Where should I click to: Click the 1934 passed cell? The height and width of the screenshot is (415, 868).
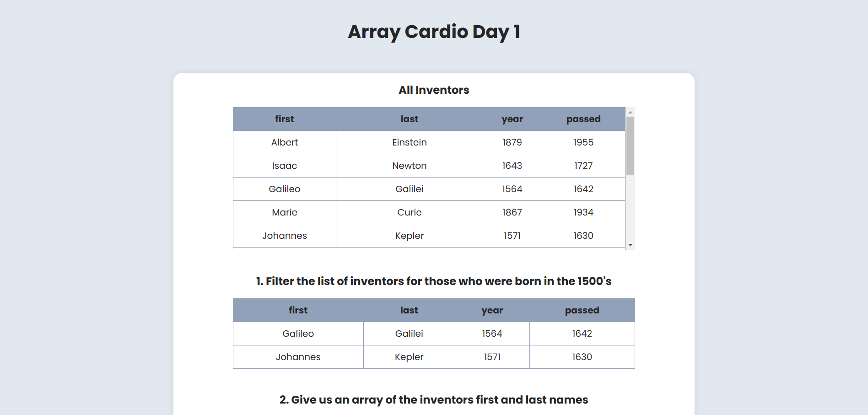[x=583, y=212]
